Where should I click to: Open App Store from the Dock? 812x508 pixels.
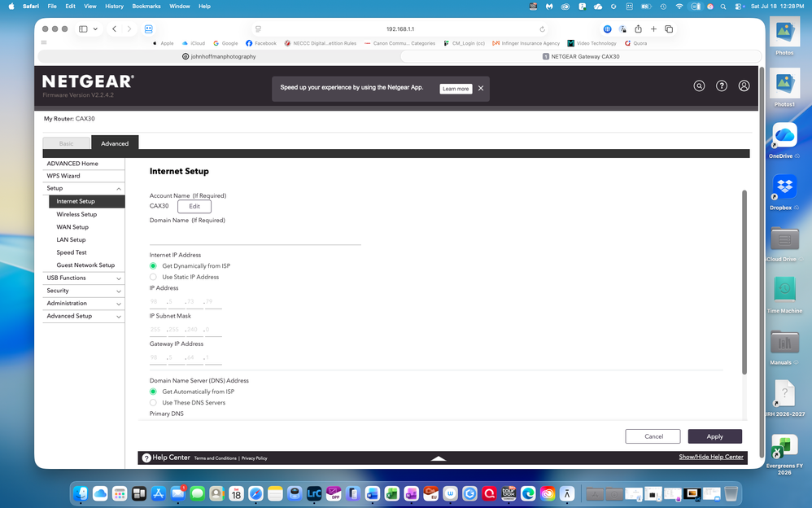(x=159, y=493)
